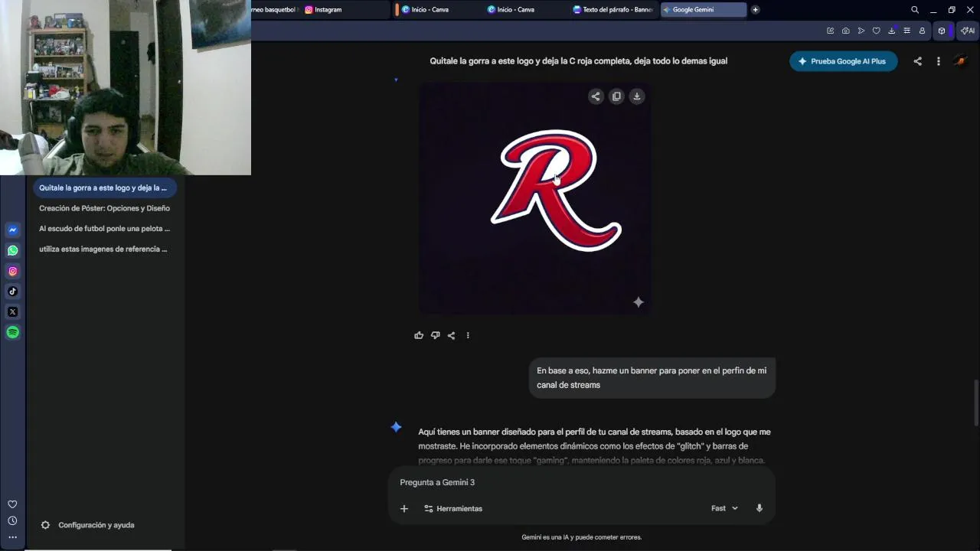This screenshot has width=980, height=551.
Task: Open browser downloads icon
Action: 891,31
